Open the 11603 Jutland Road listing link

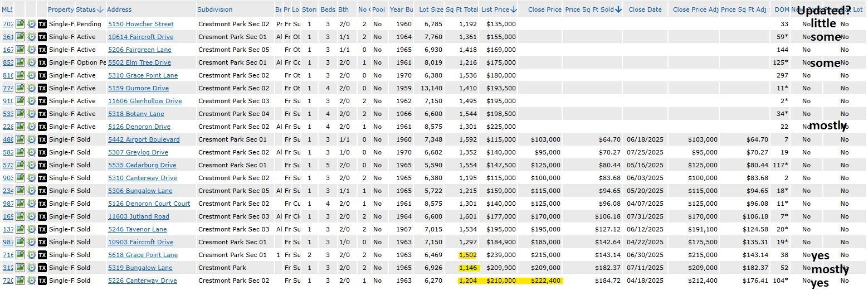coord(139,216)
